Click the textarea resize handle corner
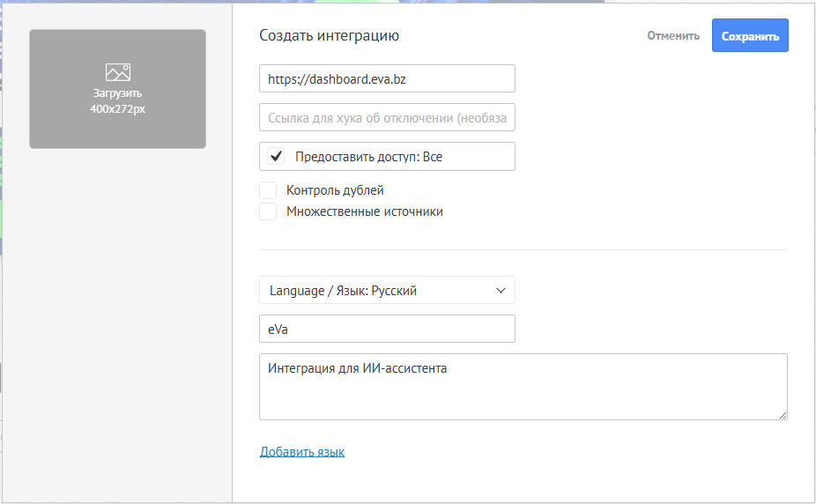This screenshot has width=816, height=504. pyautogui.click(x=783, y=415)
